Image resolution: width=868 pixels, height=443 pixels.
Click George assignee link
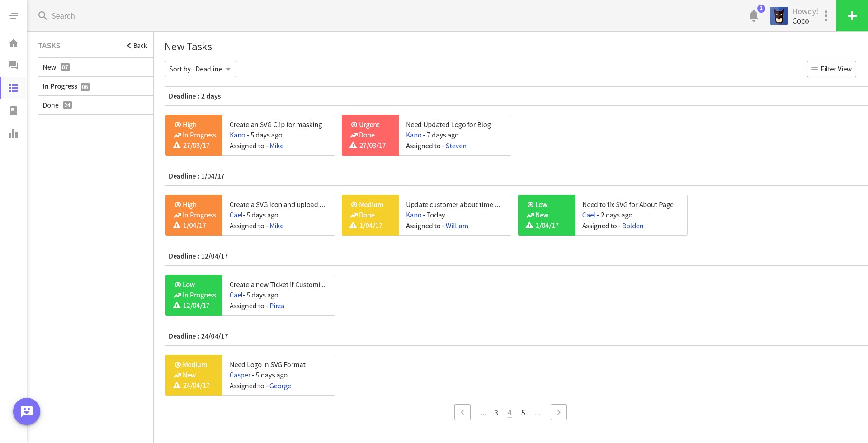pos(280,386)
